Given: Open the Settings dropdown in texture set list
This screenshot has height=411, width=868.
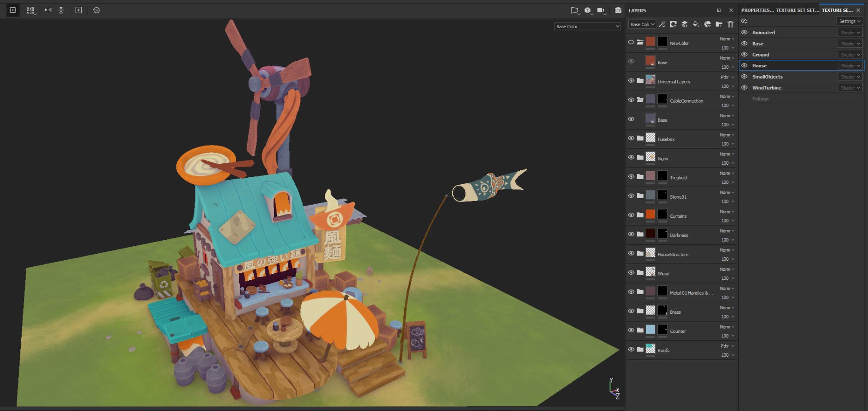Looking at the screenshot, I should tap(849, 21).
